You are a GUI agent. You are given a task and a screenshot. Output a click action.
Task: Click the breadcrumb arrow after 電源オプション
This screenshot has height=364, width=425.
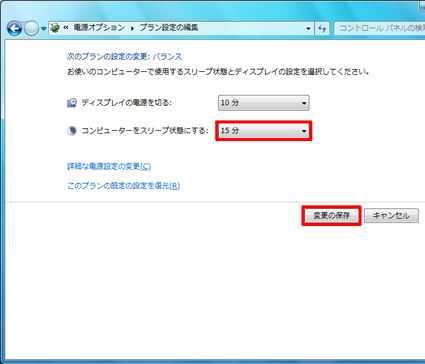[132, 28]
